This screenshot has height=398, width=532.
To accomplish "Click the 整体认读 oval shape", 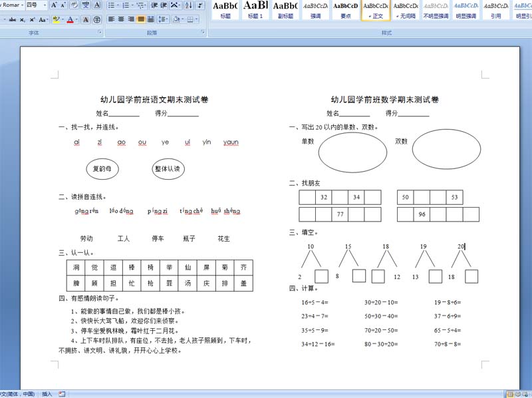I will pyautogui.click(x=168, y=169).
